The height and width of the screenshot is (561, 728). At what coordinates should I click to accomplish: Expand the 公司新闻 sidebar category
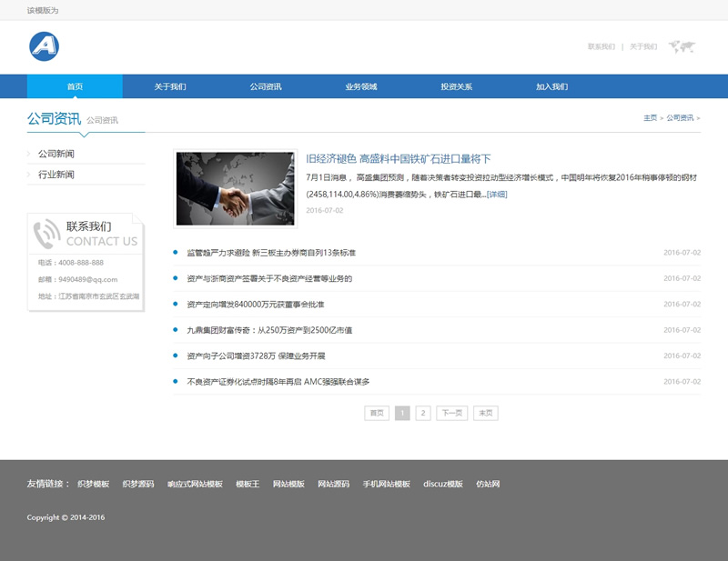pos(56,154)
